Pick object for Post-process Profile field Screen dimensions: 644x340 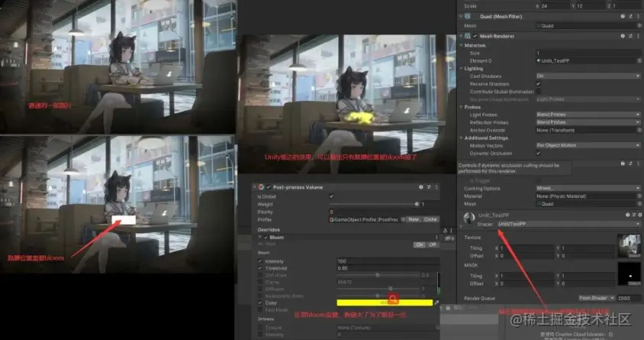[404, 219]
